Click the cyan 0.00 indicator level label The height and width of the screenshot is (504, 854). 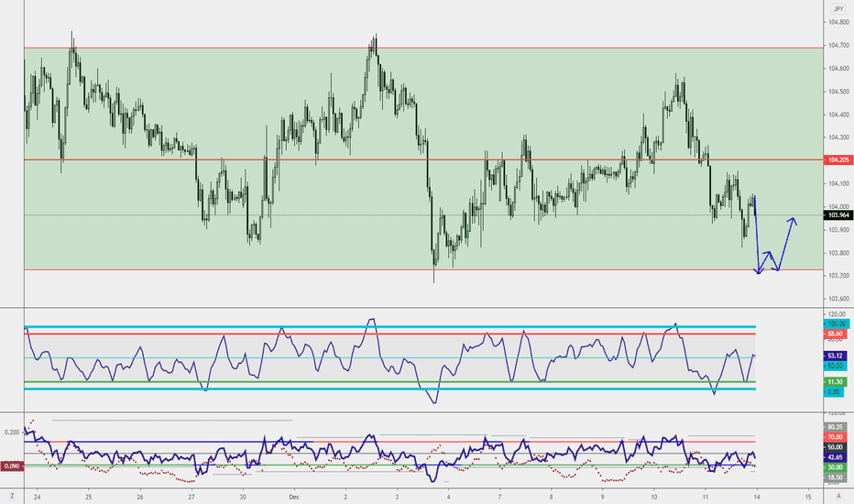834,392
